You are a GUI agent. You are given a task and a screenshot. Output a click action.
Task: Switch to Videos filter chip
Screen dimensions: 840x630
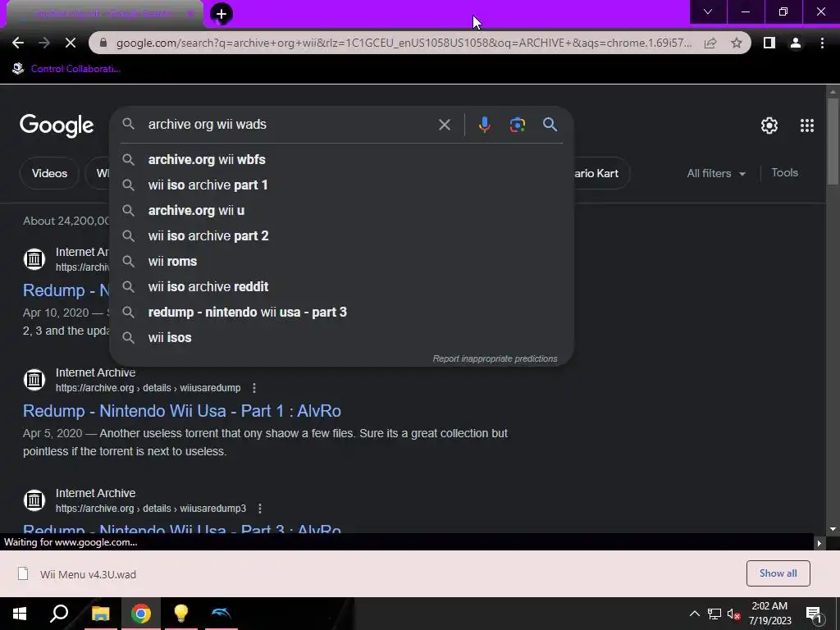[49, 174]
